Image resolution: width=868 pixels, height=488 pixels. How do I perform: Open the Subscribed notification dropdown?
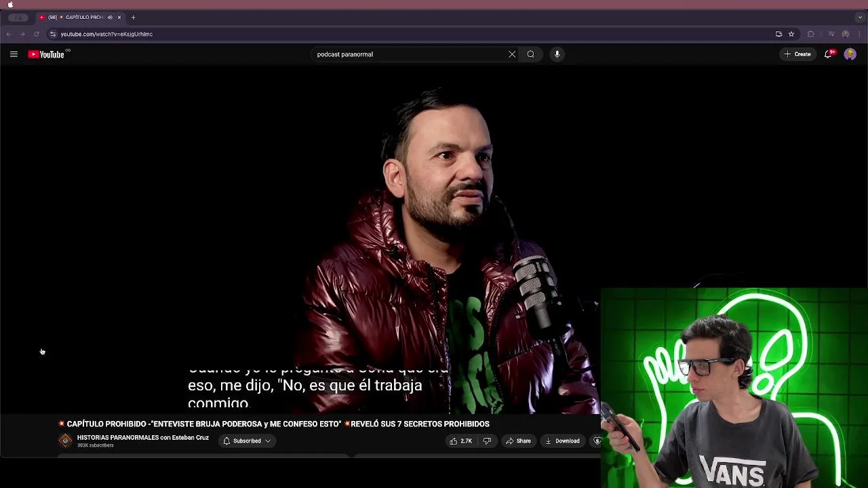pyautogui.click(x=247, y=441)
